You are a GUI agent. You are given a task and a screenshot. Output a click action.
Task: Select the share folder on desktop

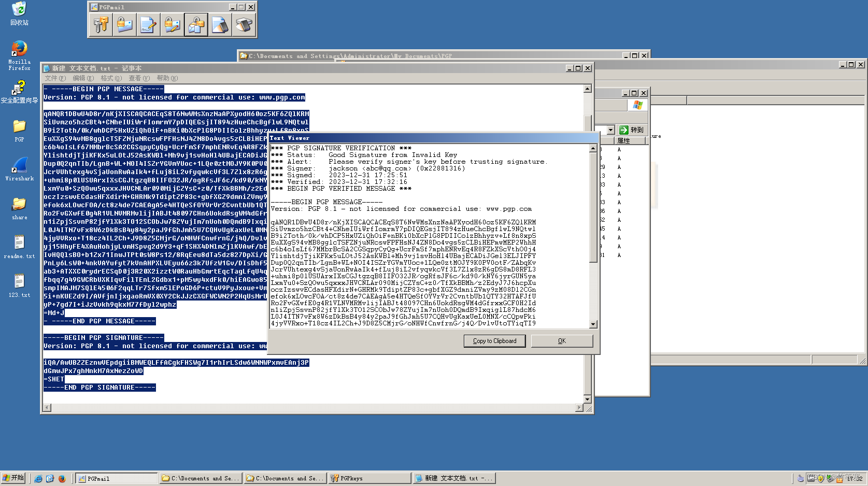[x=19, y=208]
